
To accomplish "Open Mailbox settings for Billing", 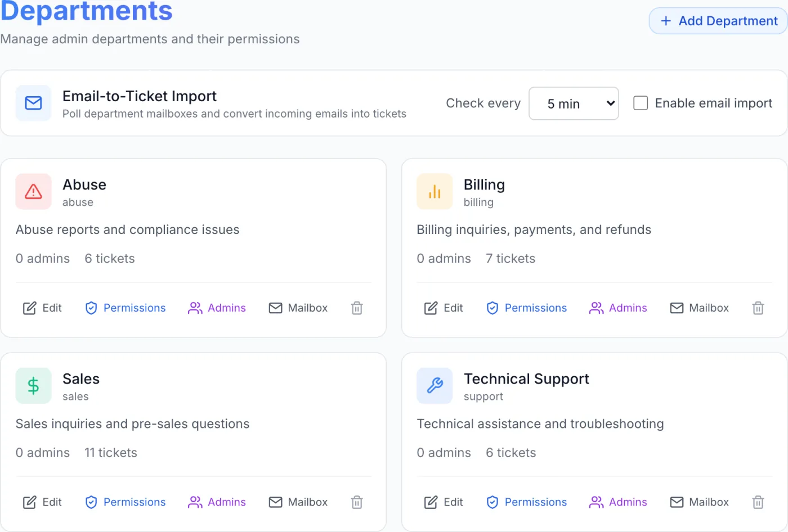I will tap(700, 308).
